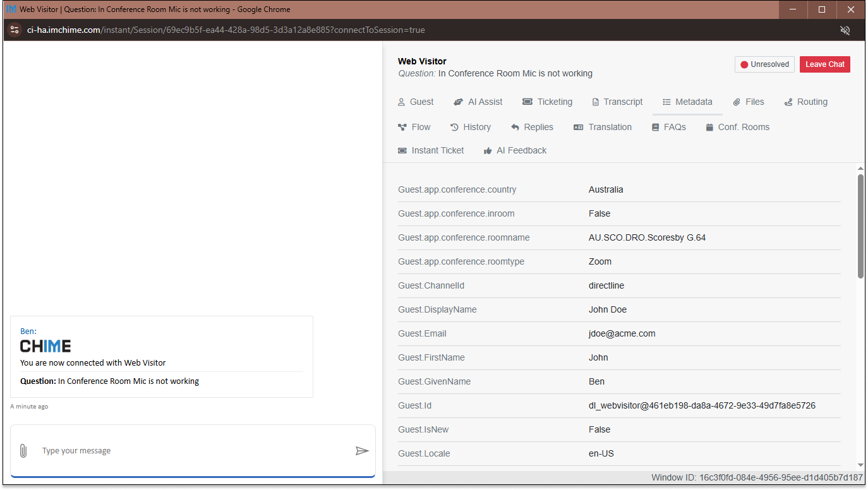The image size is (868, 490).
Task: Open the AI Assist tab
Action: pos(478,102)
